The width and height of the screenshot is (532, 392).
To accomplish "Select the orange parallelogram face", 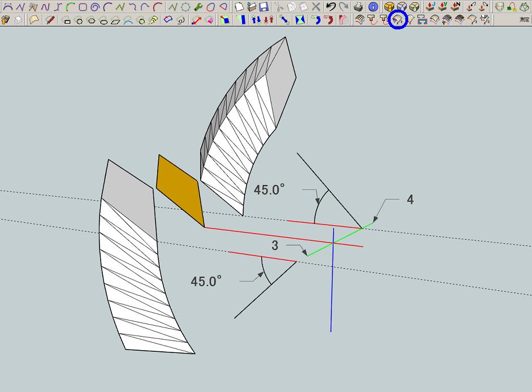I will pos(180,191).
